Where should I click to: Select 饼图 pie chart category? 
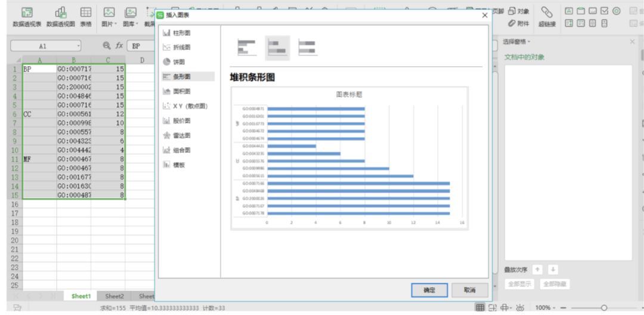tap(188, 62)
